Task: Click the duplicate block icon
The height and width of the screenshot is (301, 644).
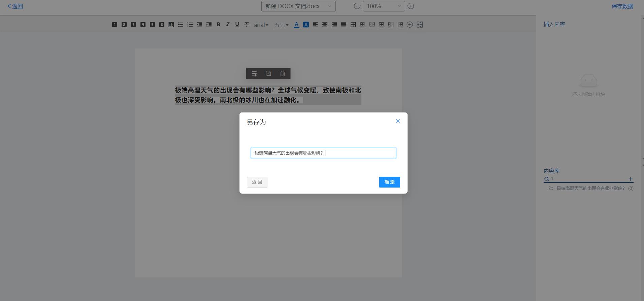Action: pyautogui.click(x=268, y=73)
